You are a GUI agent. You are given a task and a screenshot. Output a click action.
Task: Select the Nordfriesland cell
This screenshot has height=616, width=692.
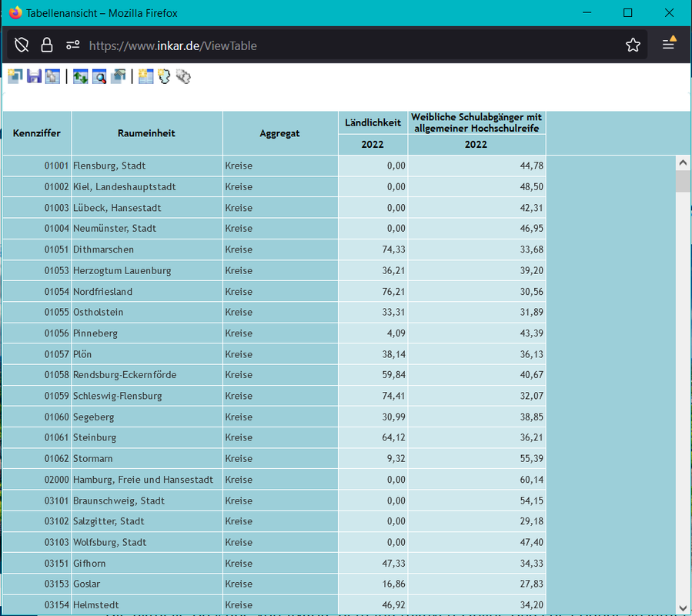[147, 291]
